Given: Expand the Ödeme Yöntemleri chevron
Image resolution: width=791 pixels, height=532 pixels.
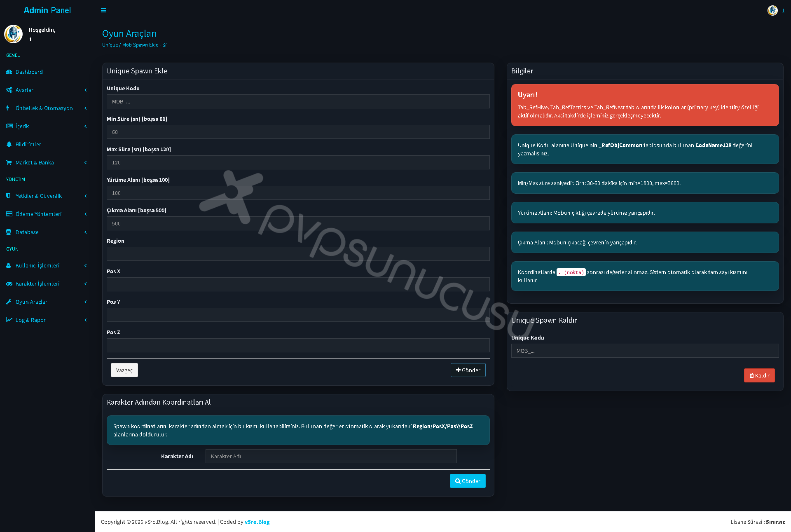Looking at the screenshot, I should click(x=86, y=214).
